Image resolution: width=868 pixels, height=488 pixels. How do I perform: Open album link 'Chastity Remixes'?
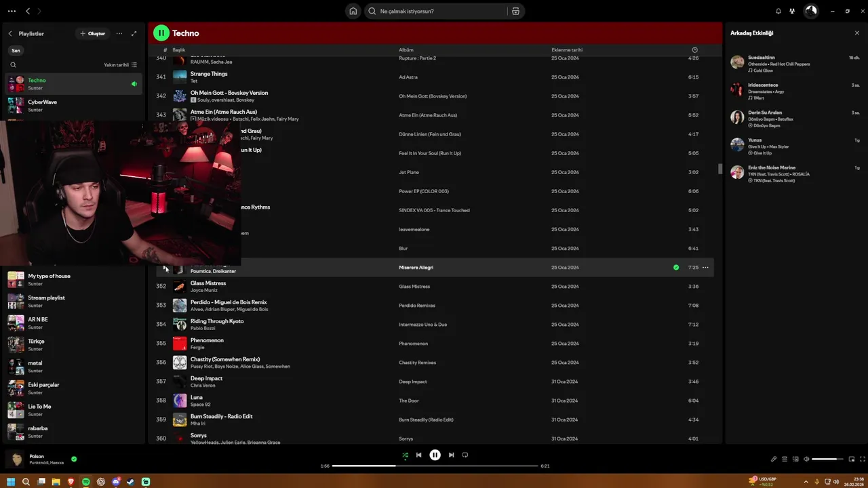pyautogui.click(x=418, y=363)
